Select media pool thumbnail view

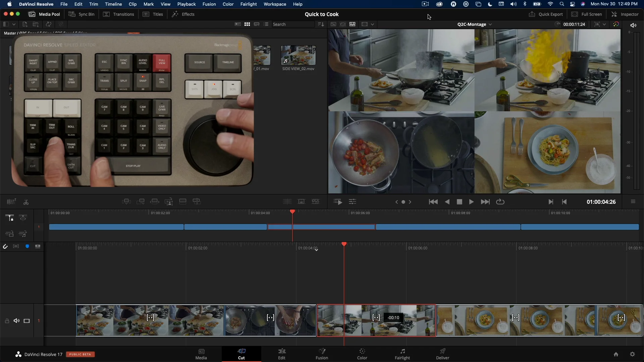tap(247, 24)
